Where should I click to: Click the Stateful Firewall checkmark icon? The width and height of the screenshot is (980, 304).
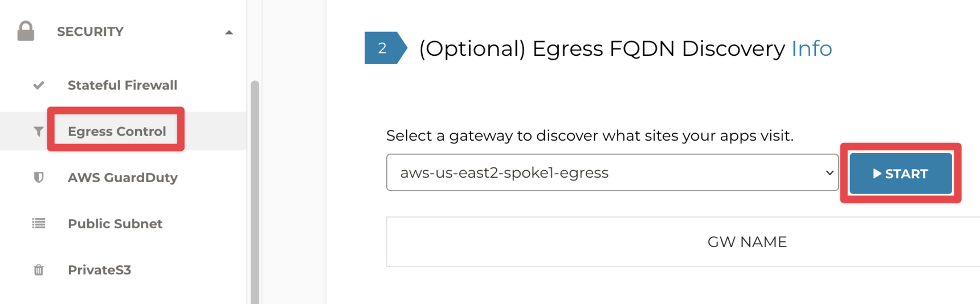pyautogui.click(x=39, y=85)
